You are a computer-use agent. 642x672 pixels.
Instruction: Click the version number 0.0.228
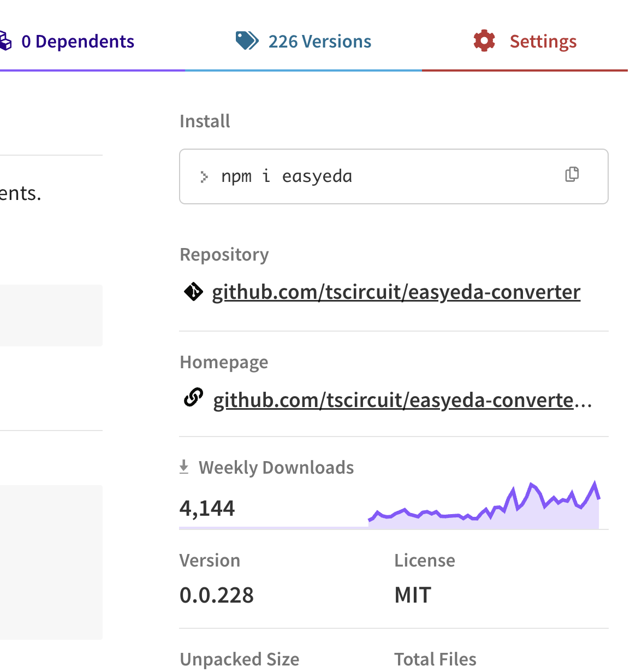(x=217, y=595)
